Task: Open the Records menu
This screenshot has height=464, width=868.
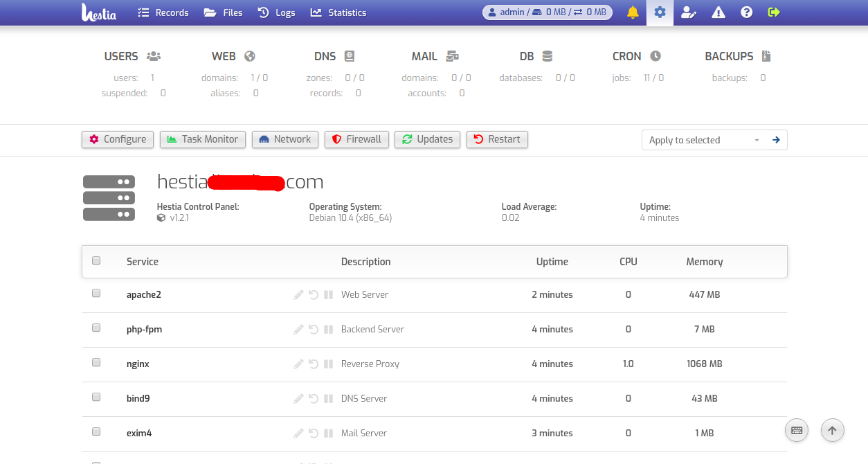Action: [163, 12]
